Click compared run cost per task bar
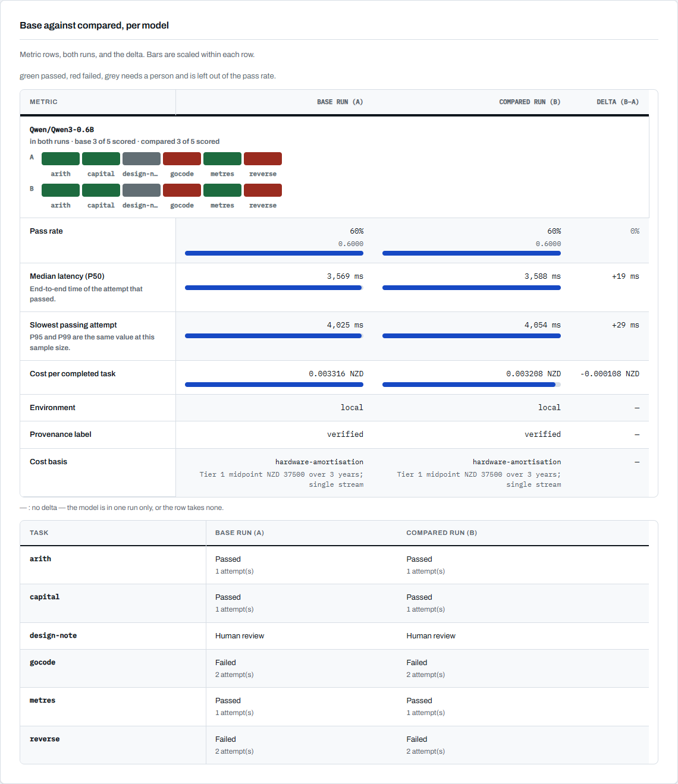This screenshot has height=784, width=678. point(472,385)
